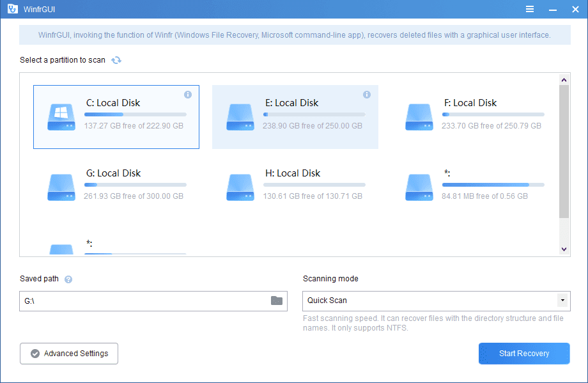
Task: Select Quick Scan combo box
Action: pos(436,301)
